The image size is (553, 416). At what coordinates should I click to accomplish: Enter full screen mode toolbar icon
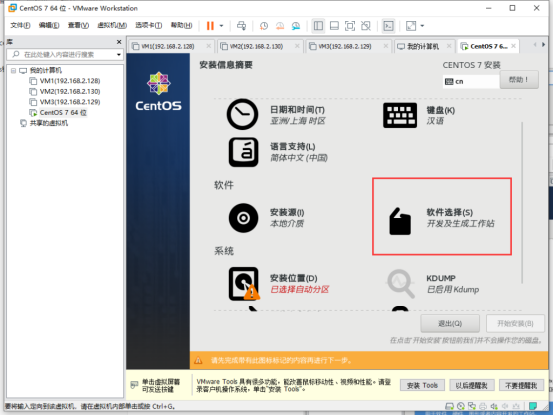[x=350, y=26]
